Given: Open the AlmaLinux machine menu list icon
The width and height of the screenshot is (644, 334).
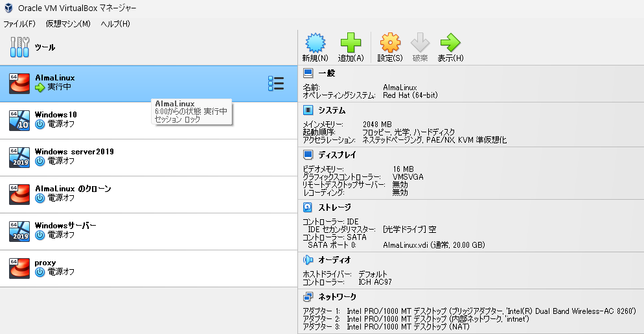Looking at the screenshot, I should [275, 84].
